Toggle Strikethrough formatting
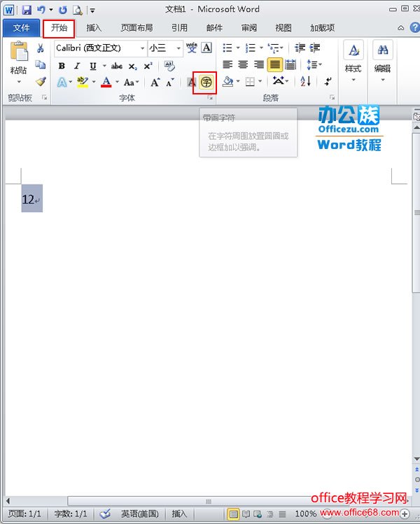Screen dimensions: 420x524 (x=117, y=66)
